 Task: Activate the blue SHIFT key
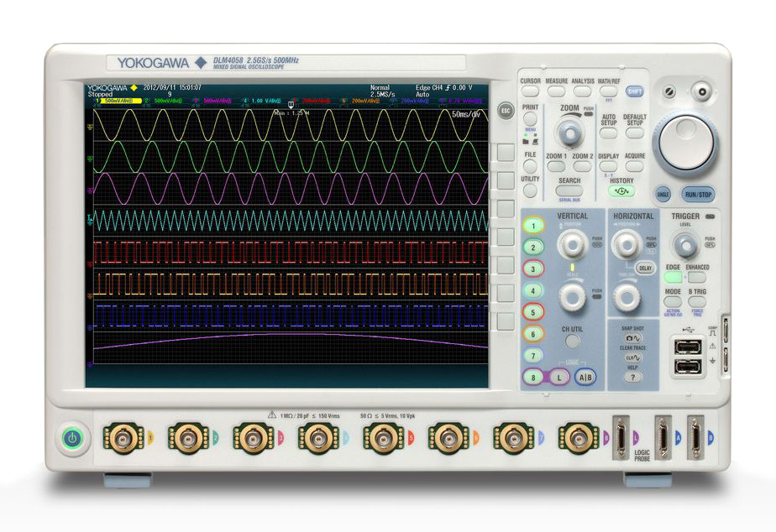[x=634, y=91]
